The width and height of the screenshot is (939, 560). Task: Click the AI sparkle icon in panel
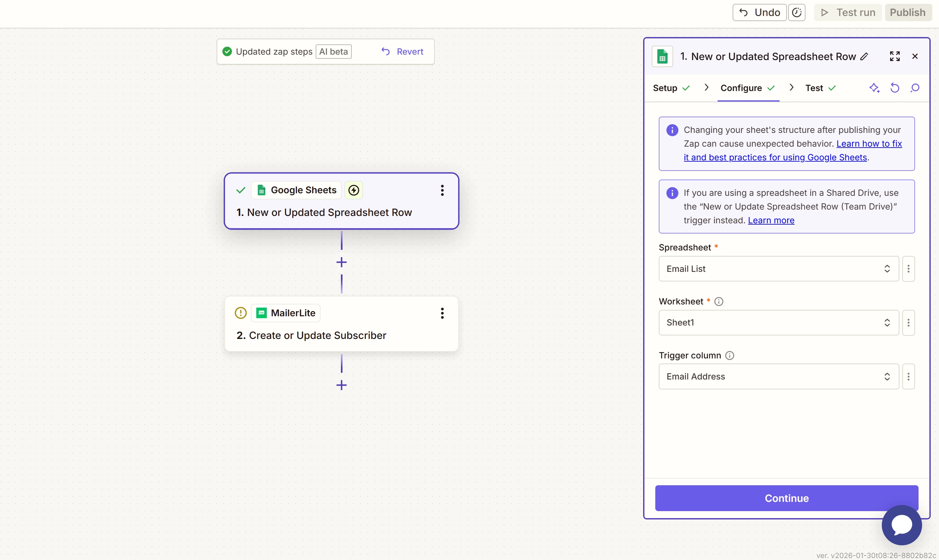coord(874,88)
